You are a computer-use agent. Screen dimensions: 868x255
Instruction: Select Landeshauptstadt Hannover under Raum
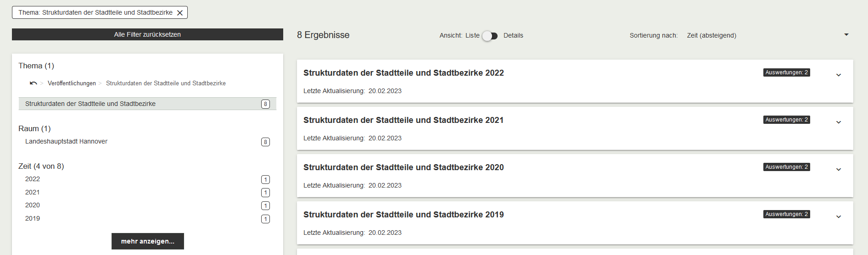pos(66,142)
